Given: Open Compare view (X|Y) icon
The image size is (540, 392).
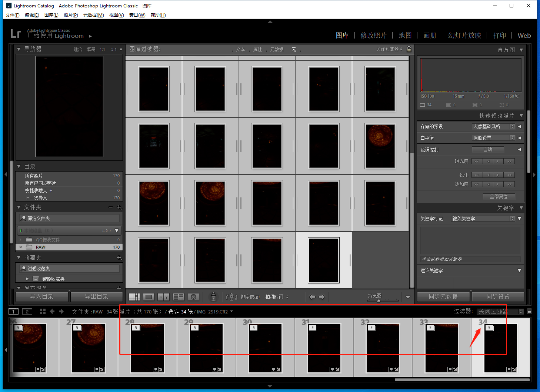Looking at the screenshot, I should (163, 297).
